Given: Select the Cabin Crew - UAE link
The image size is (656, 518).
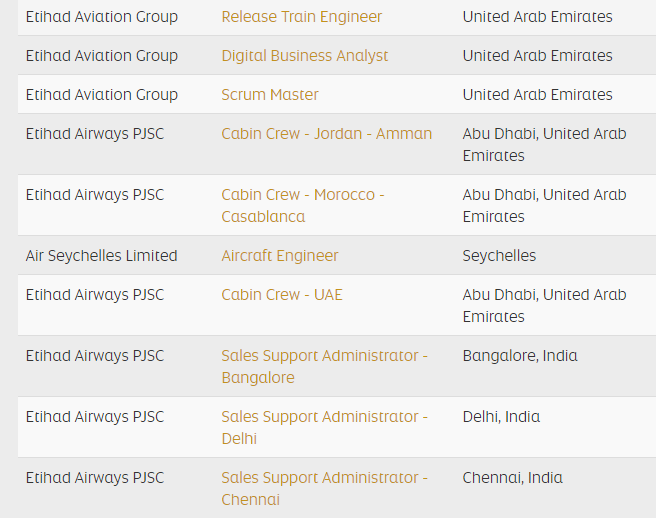Looking at the screenshot, I should point(281,295).
